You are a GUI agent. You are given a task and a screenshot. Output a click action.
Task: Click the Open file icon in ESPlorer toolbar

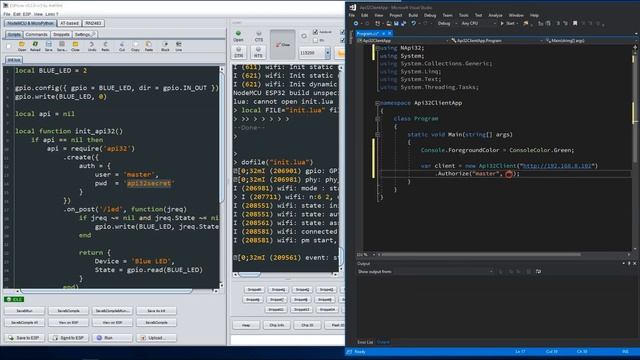tap(22, 46)
